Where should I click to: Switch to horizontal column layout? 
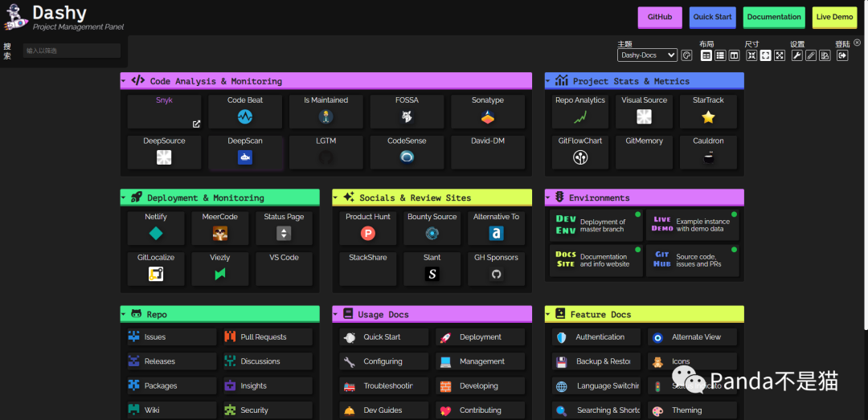734,55
